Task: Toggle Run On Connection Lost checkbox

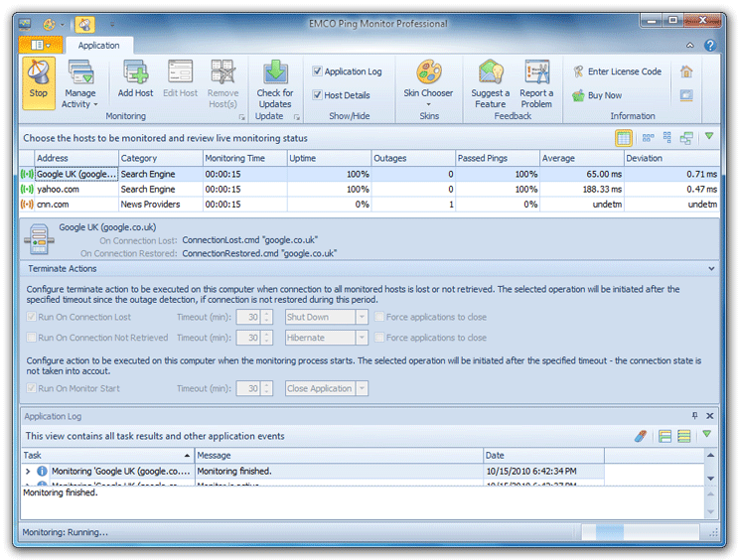Action: [x=31, y=317]
